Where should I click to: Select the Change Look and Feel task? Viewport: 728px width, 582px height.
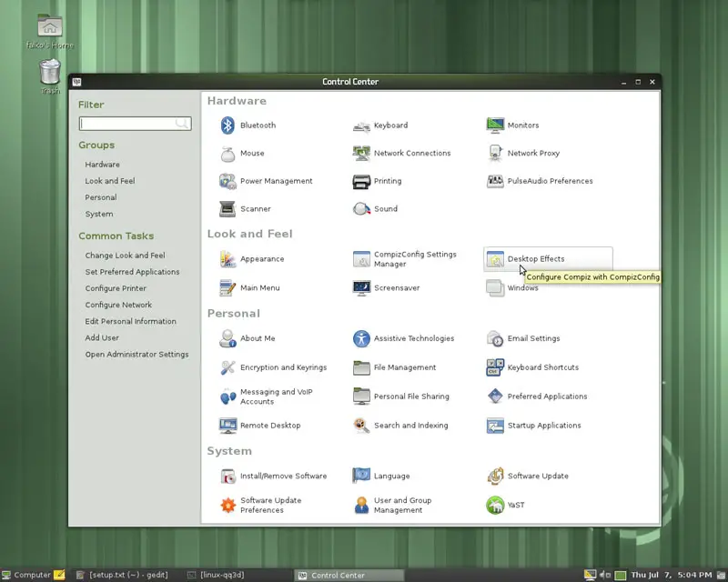coord(125,256)
